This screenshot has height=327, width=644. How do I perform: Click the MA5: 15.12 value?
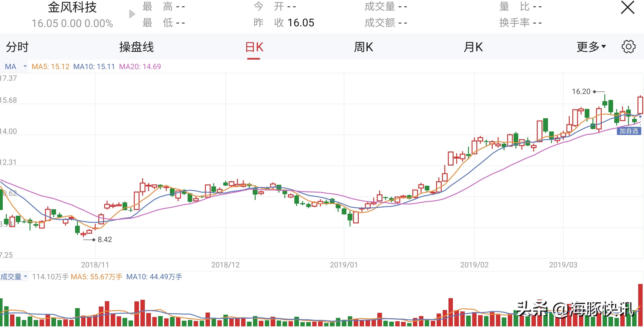(50, 67)
